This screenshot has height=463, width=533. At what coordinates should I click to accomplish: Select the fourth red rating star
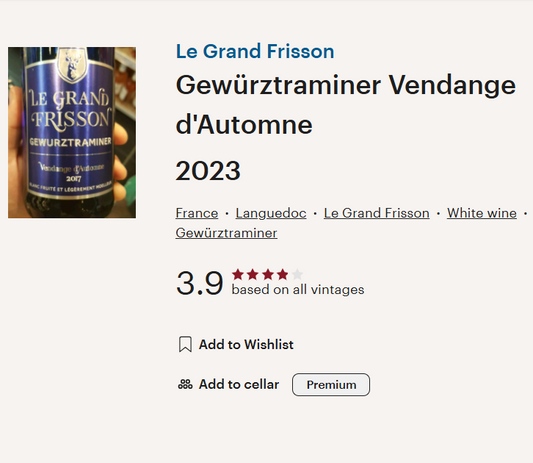coord(282,274)
